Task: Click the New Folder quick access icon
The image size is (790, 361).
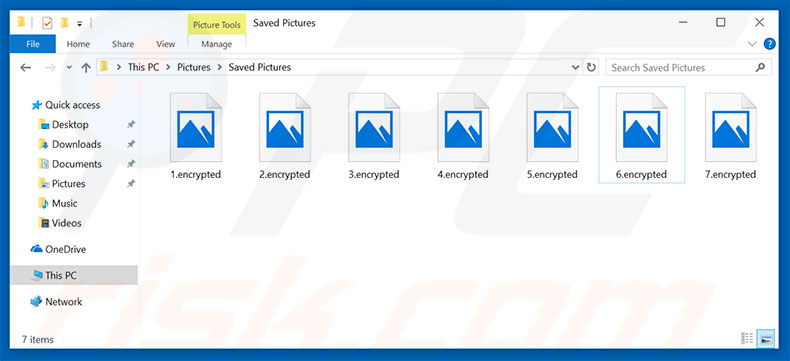Action: click(x=64, y=23)
